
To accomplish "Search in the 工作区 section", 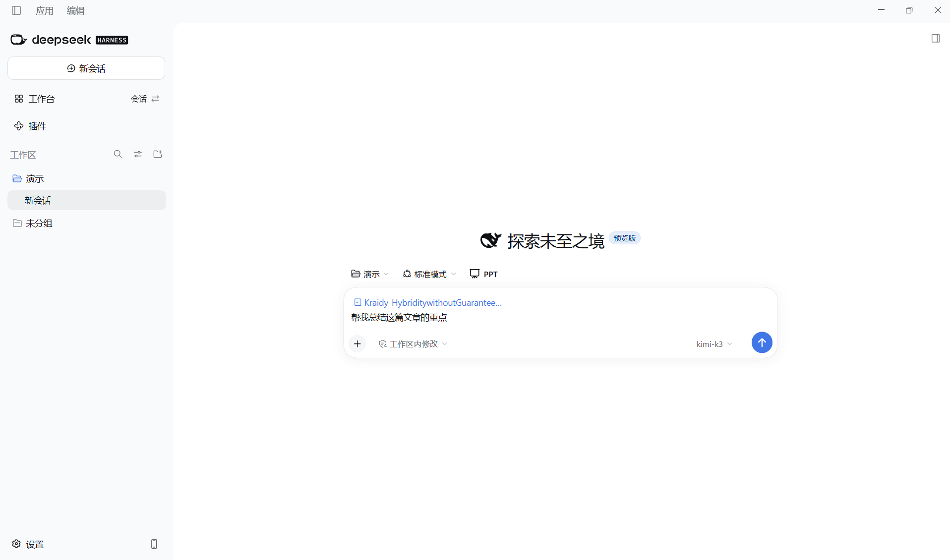I will tap(118, 154).
